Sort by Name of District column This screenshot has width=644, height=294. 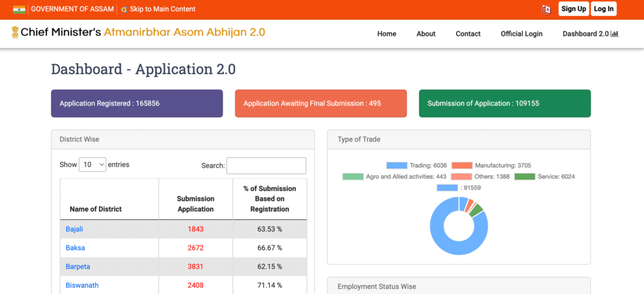pos(109,199)
